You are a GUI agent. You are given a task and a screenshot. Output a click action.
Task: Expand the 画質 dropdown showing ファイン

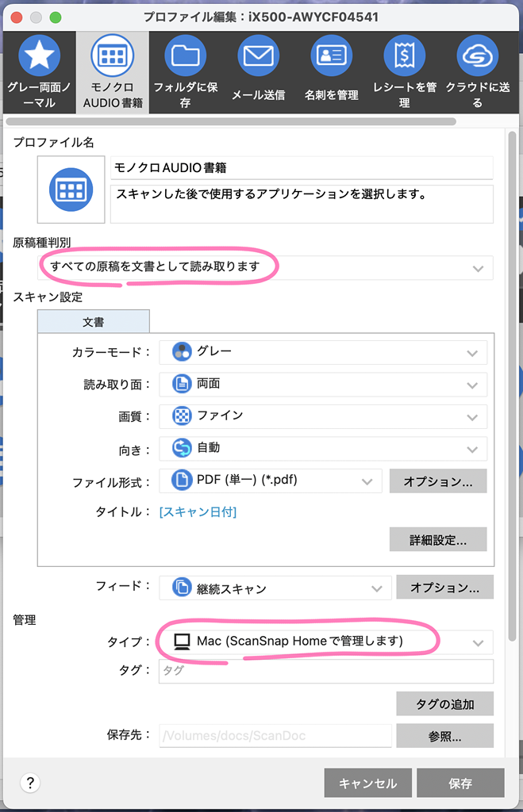click(x=323, y=416)
